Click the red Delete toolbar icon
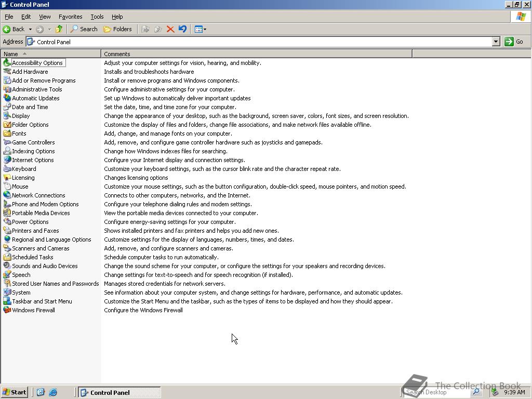This screenshot has width=532, height=399. pyautogui.click(x=170, y=29)
